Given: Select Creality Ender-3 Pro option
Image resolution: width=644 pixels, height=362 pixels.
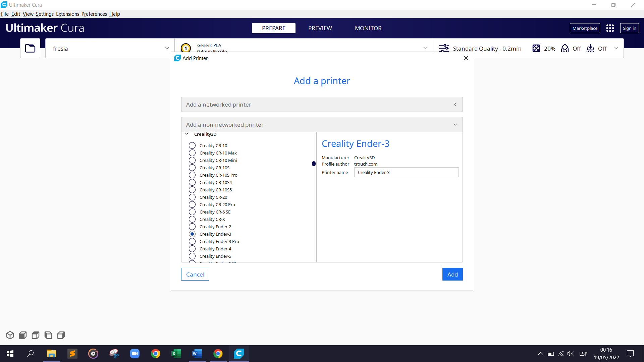Looking at the screenshot, I should tap(193, 241).
